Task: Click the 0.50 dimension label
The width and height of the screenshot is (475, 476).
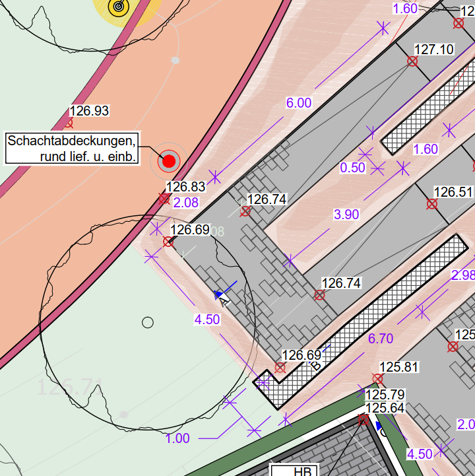Action: point(352,168)
